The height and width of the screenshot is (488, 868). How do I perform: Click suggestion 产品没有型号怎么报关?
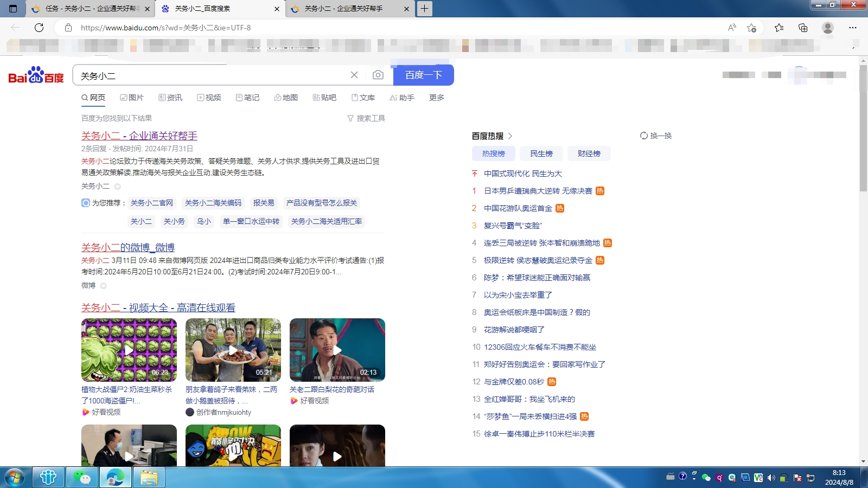click(322, 203)
